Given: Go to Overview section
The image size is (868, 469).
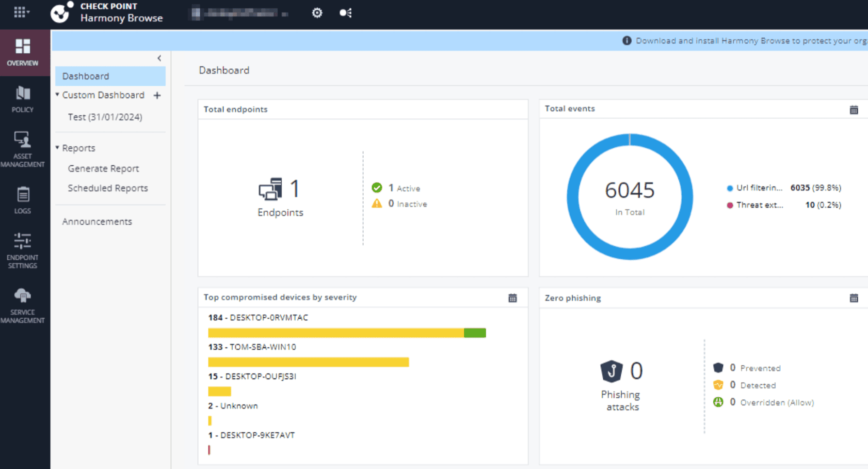Looking at the screenshot, I should (23, 52).
